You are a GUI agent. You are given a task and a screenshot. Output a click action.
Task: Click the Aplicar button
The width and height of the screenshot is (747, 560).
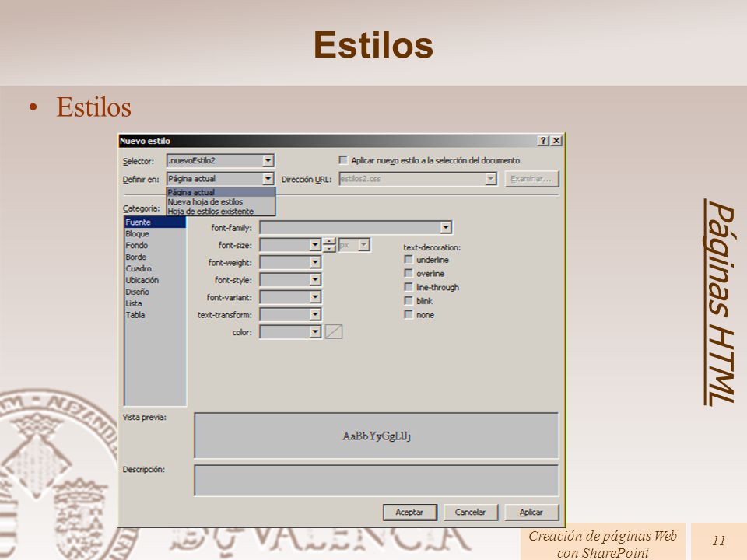[531, 513]
